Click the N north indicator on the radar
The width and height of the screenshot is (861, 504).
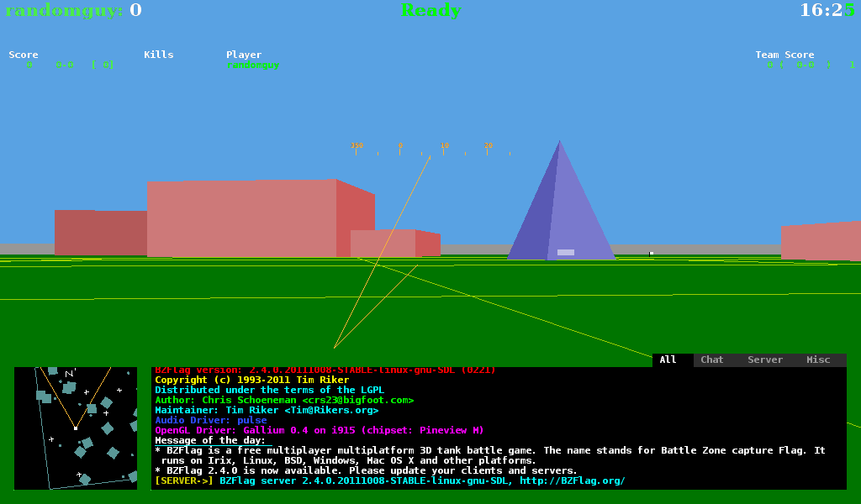[69, 372]
